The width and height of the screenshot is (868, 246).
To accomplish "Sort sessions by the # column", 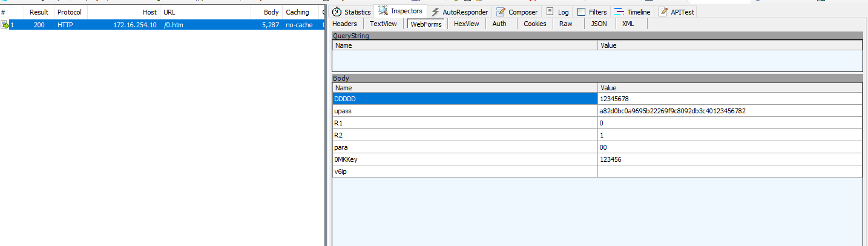I will tap(12, 12).
